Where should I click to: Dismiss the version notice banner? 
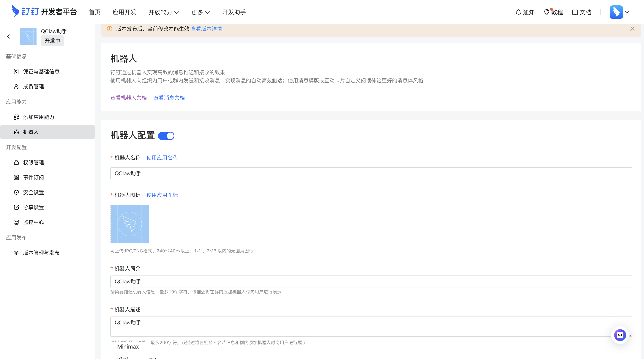coord(632,29)
